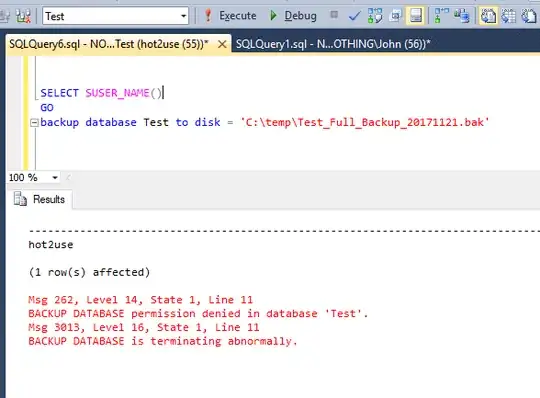Viewport: 540px width, 398px height.
Task: Click the Cancel Executing Query stop icon
Action: [x=334, y=15]
